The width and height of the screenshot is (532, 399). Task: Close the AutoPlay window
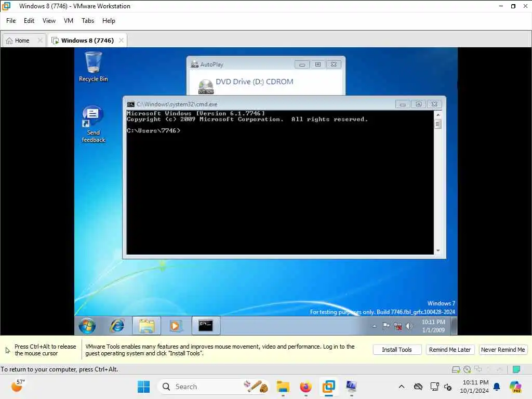tap(334, 64)
